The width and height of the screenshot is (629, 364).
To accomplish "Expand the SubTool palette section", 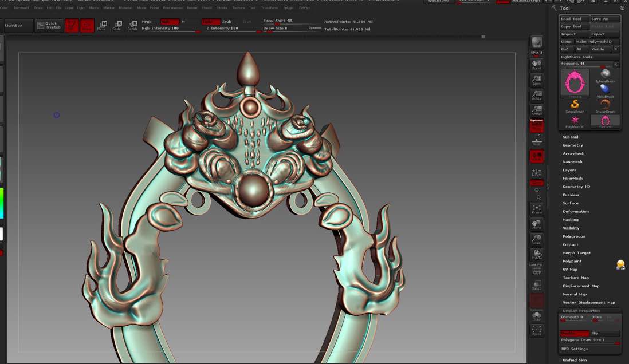I will tap(571, 137).
